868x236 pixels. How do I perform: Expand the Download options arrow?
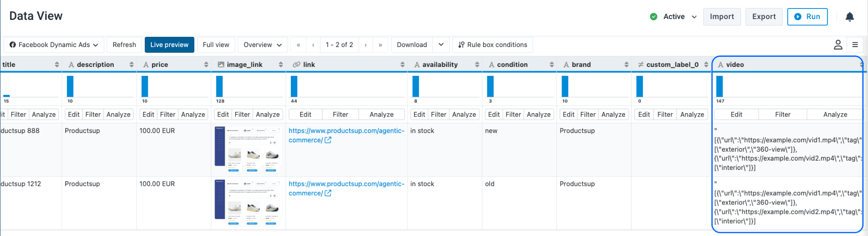(x=441, y=45)
